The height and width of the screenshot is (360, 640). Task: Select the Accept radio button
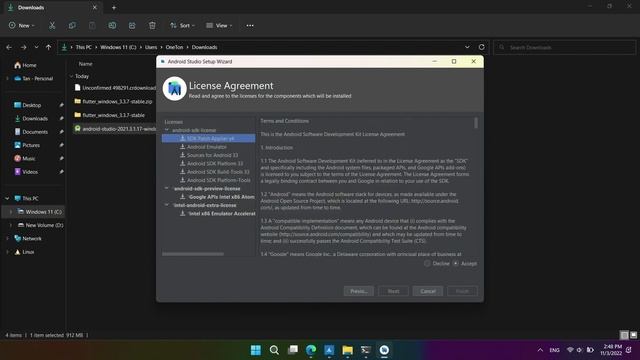(456, 263)
